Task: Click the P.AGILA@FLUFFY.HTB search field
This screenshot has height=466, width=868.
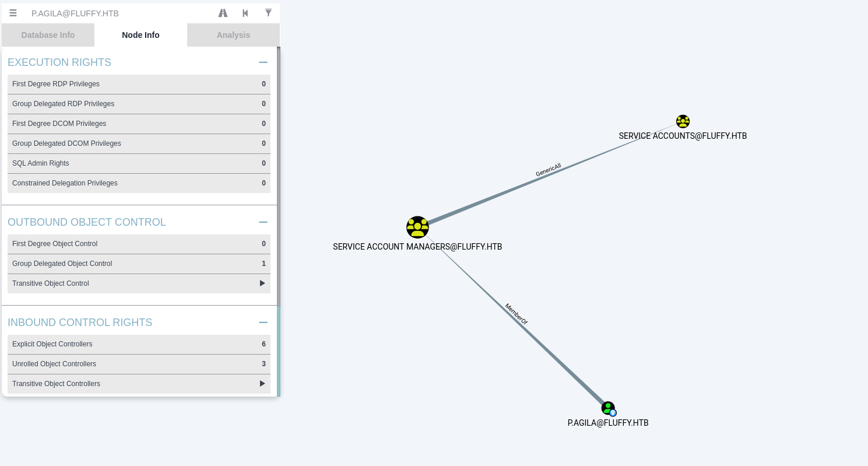Action: click(117, 13)
